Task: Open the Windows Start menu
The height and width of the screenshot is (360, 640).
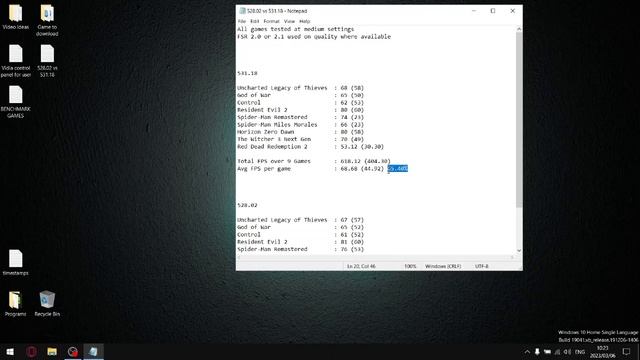Action: (x=10, y=351)
